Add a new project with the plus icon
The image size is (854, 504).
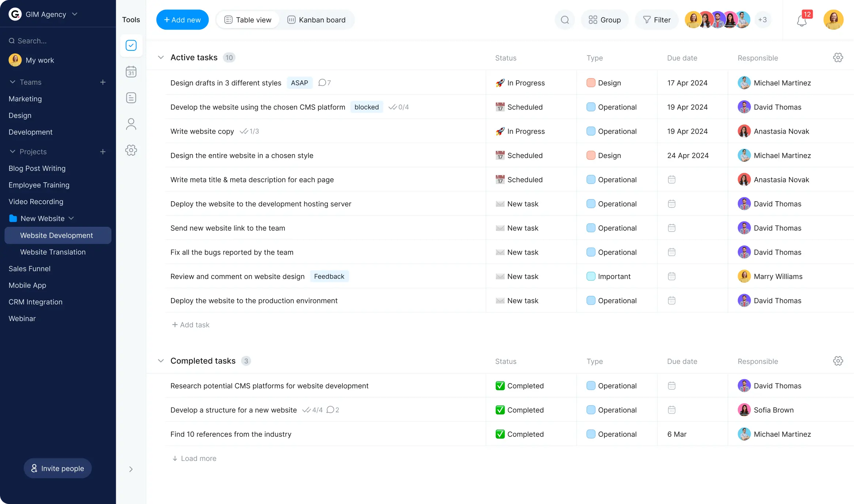[103, 152]
